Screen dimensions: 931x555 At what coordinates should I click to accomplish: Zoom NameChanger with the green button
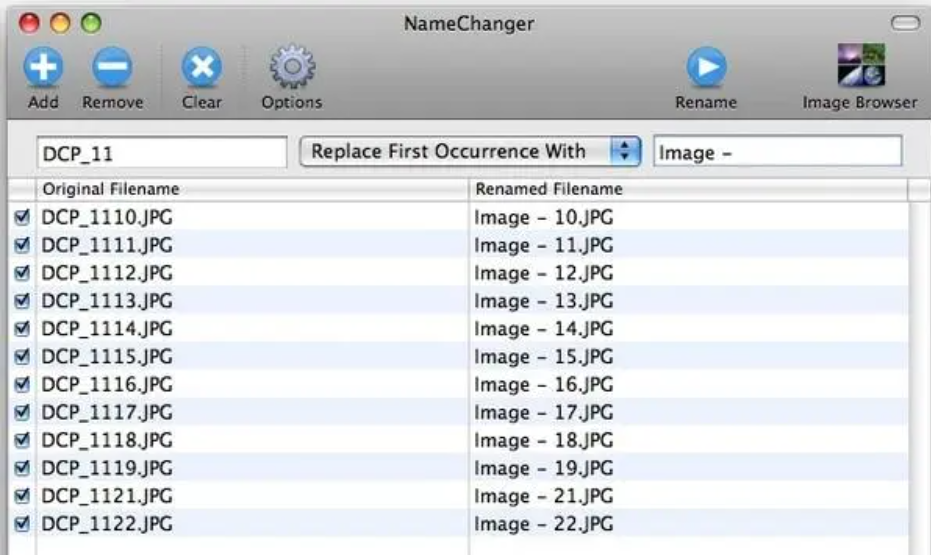(91, 23)
